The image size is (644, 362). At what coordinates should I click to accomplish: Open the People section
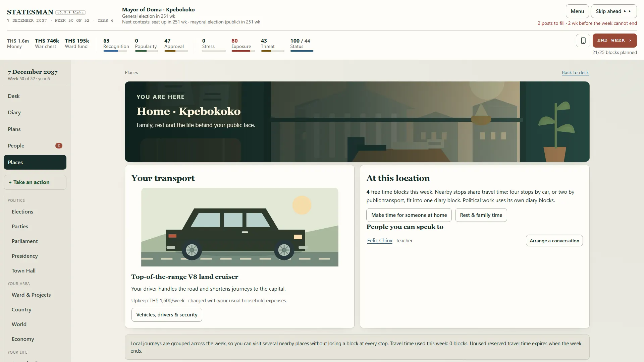35,145
